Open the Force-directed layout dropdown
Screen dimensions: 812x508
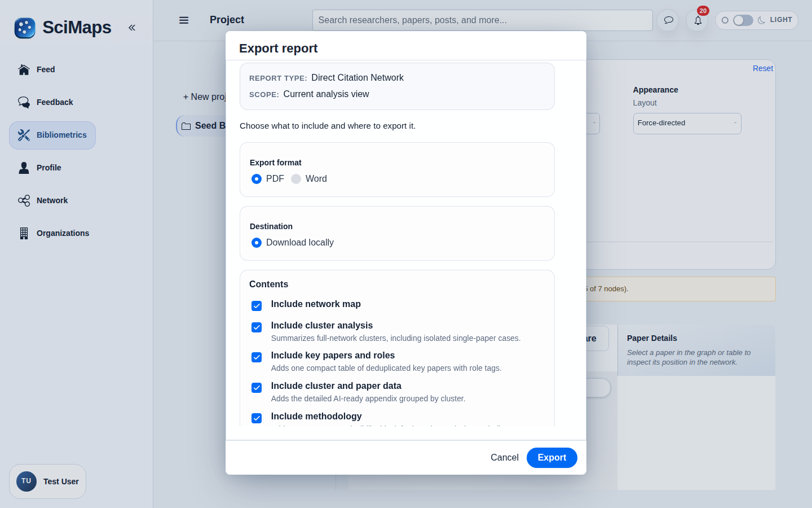click(687, 123)
